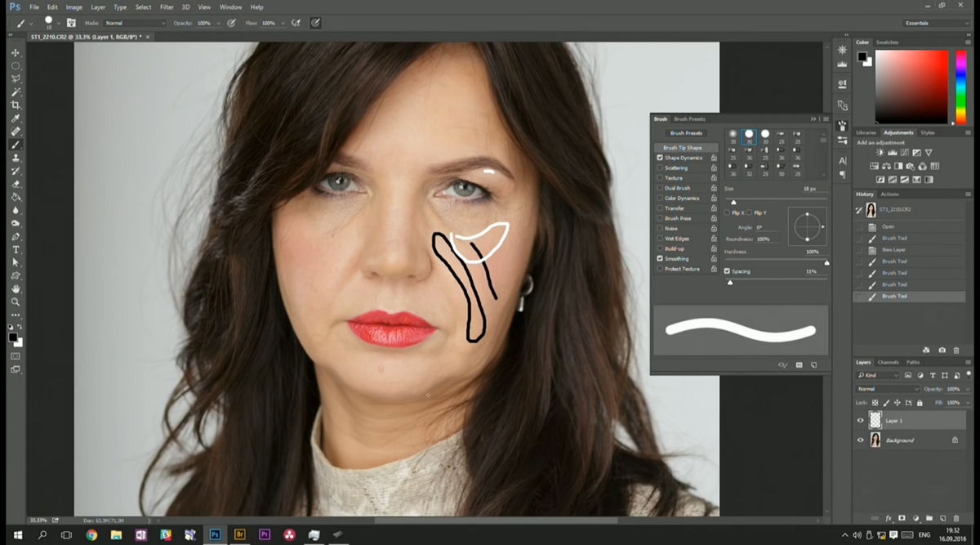Open brush Mode dropdown in options bar
The height and width of the screenshot is (545, 980).
click(x=135, y=23)
